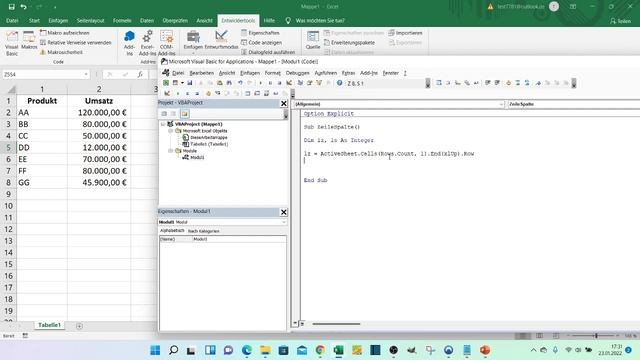Click Insert UserForm icon in VBA toolbar
The width and height of the screenshot is (640, 360).
point(175,83)
